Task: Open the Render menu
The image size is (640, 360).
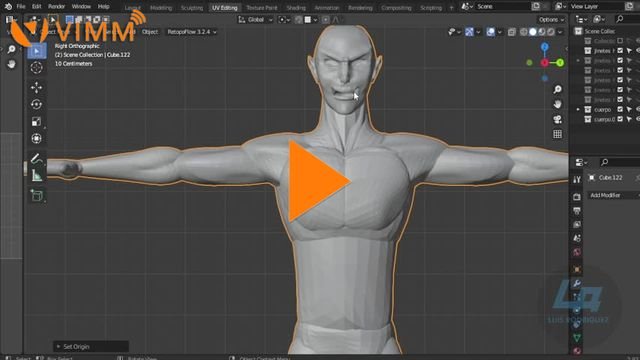Action: (56, 7)
